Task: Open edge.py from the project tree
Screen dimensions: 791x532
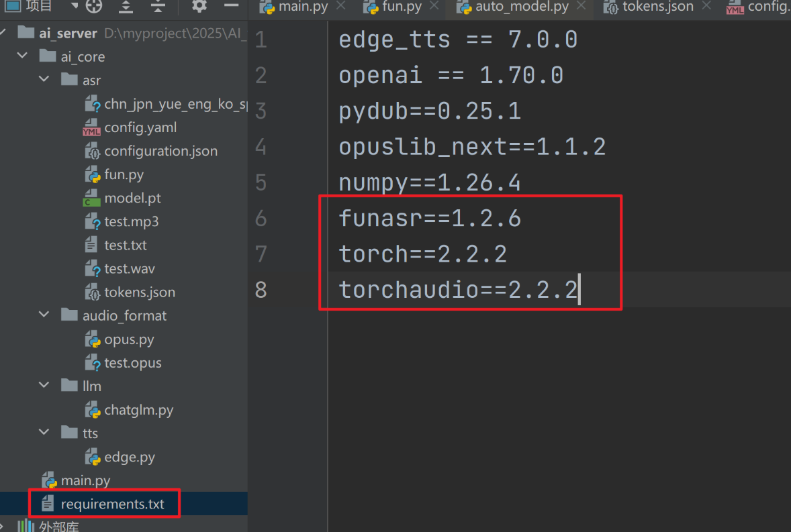Action: click(130, 457)
